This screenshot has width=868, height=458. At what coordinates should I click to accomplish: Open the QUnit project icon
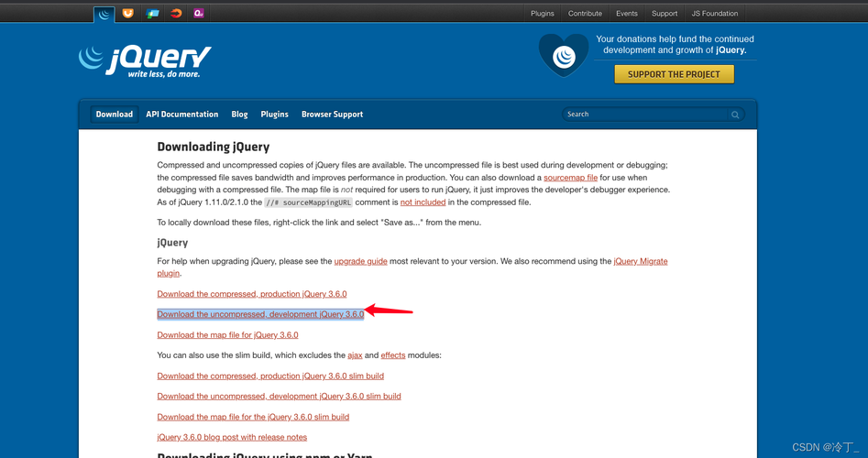coord(199,13)
